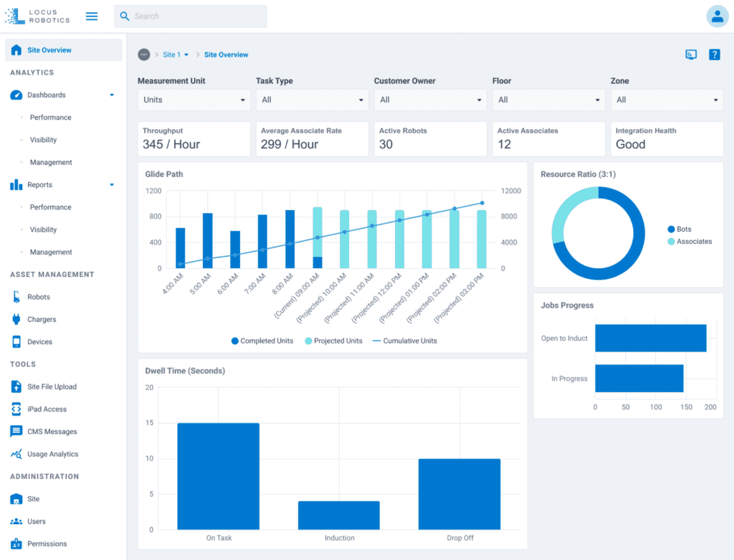Open the Measurement Unit dropdown
The image size is (734, 560).
coord(194,100)
